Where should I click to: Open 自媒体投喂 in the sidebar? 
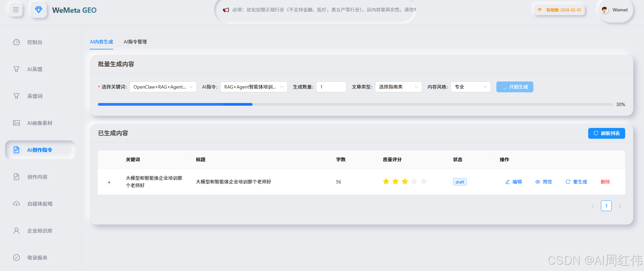coord(40,204)
